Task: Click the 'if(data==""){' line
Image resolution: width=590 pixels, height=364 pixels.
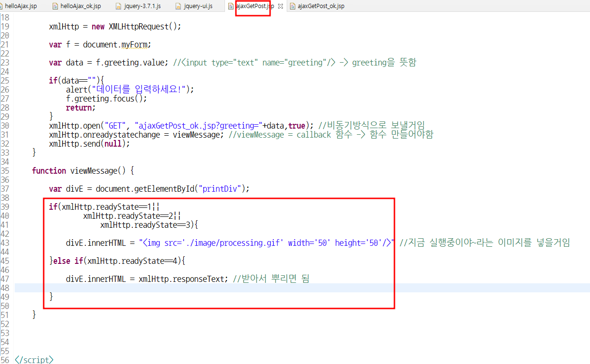Action: (x=76, y=80)
